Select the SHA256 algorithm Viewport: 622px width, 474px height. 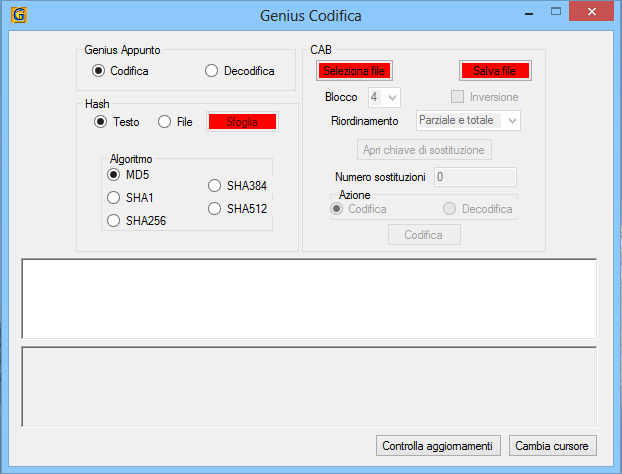tap(114, 220)
